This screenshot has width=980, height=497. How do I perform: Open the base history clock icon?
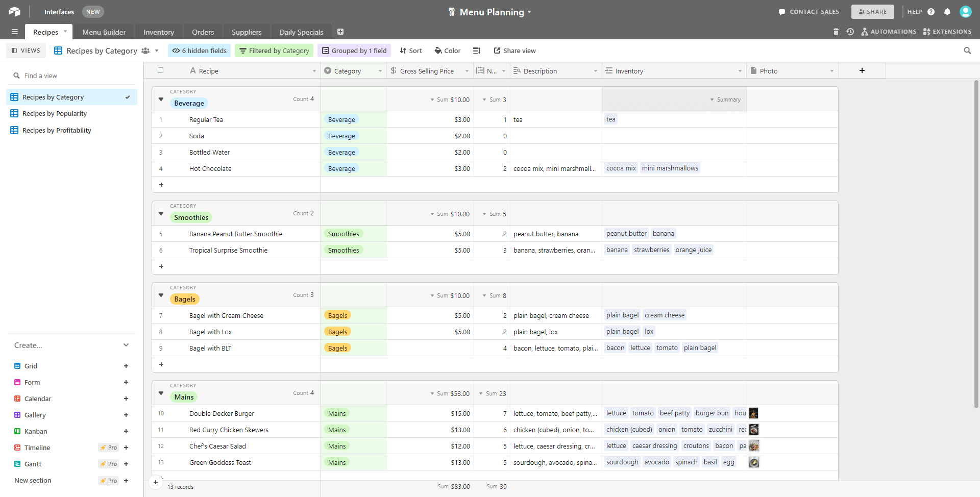850,32
